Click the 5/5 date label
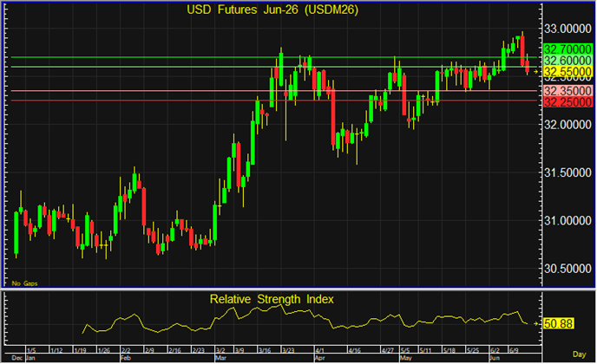Viewport: 597px width, 364px height. click(405, 350)
